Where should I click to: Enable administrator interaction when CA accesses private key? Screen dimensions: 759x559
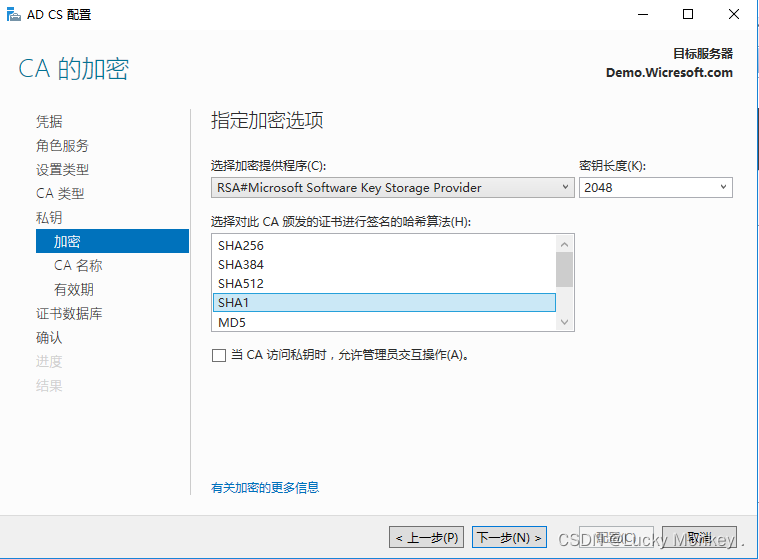[x=219, y=356]
